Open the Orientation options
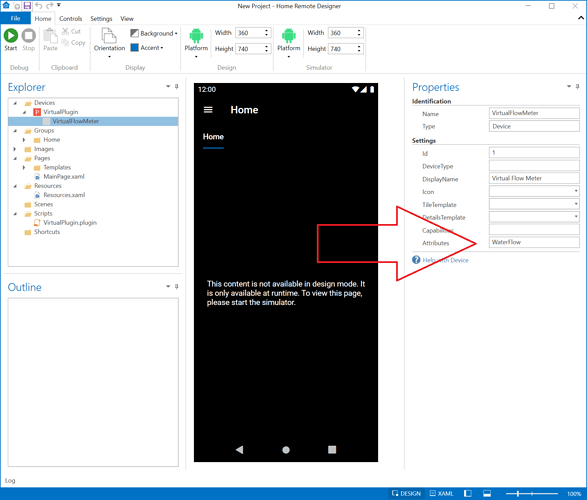Screen dimensions: 587x500 coord(109,43)
